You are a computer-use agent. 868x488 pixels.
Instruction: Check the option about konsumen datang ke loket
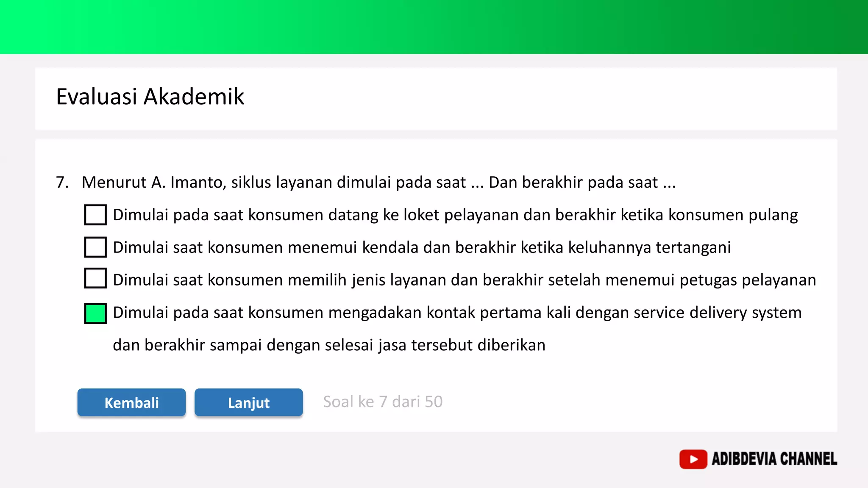point(95,215)
